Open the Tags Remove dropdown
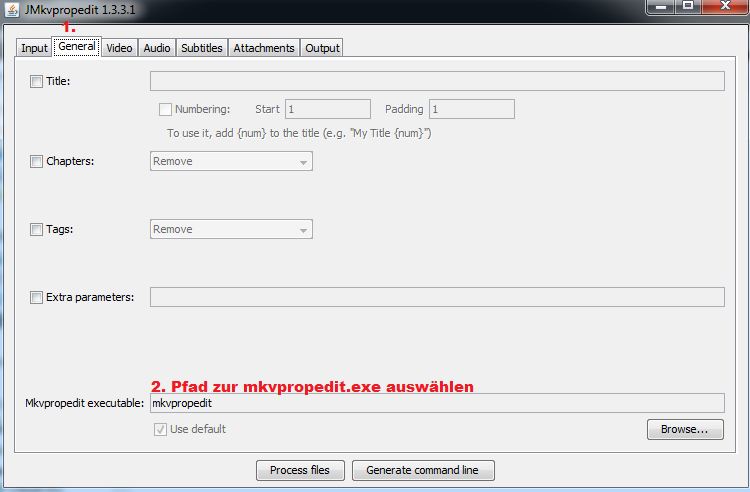The width and height of the screenshot is (750, 492). coord(232,229)
